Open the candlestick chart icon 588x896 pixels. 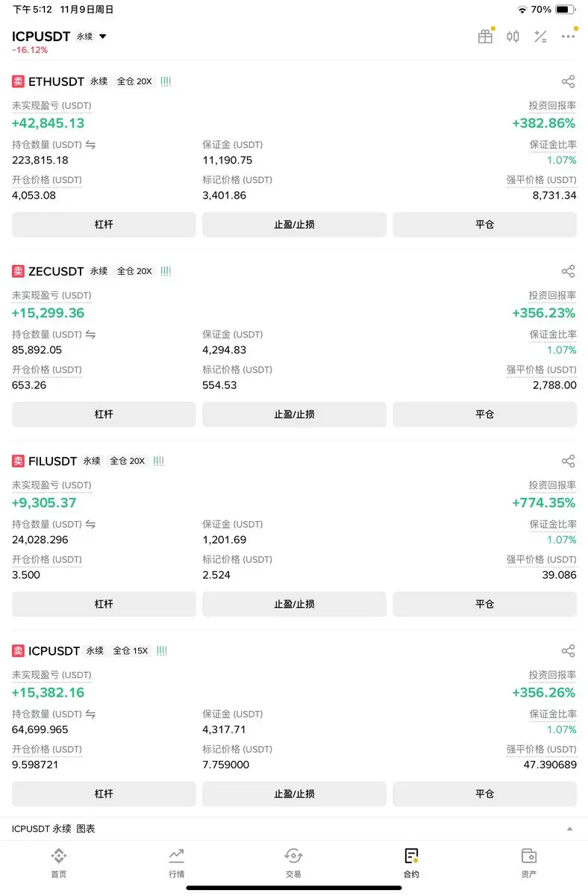(513, 37)
